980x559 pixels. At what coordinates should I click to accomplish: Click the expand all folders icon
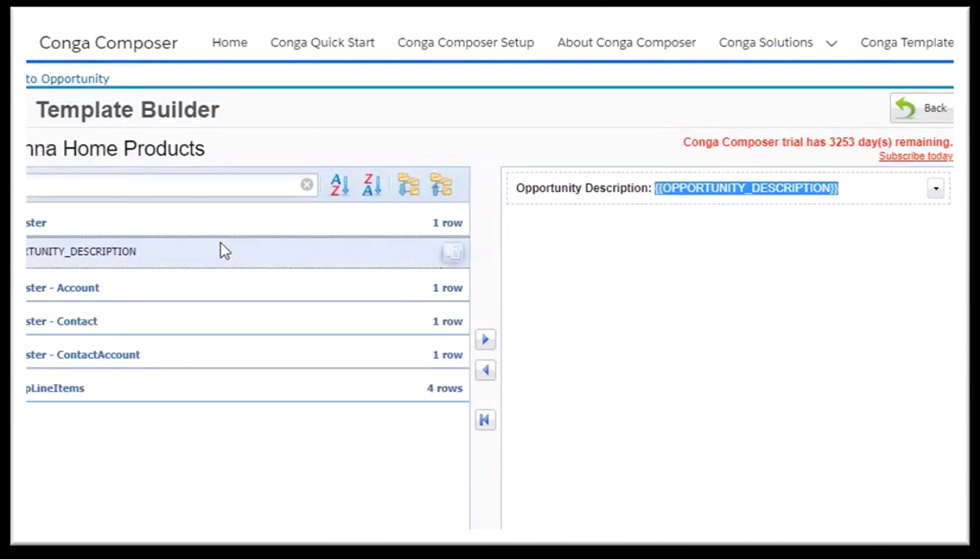(408, 185)
